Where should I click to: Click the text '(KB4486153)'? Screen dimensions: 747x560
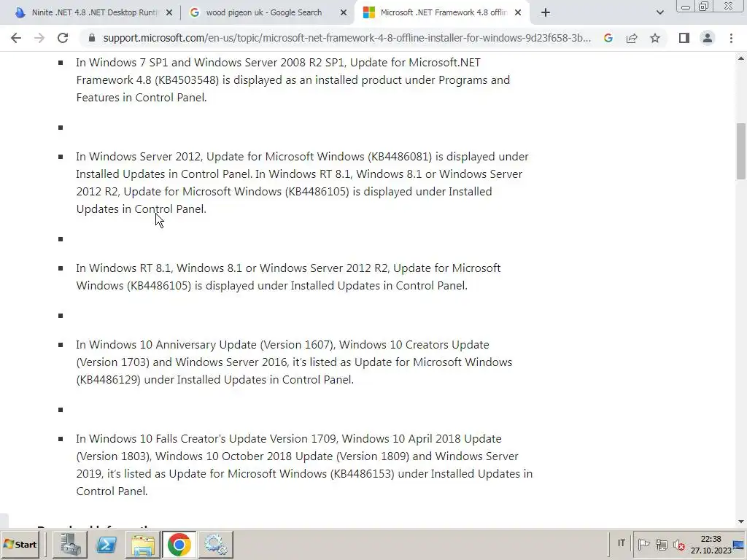tap(362, 474)
